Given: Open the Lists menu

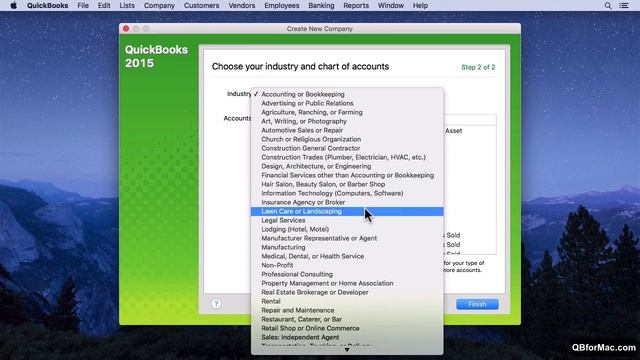Looking at the screenshot, I should [127, 6].
